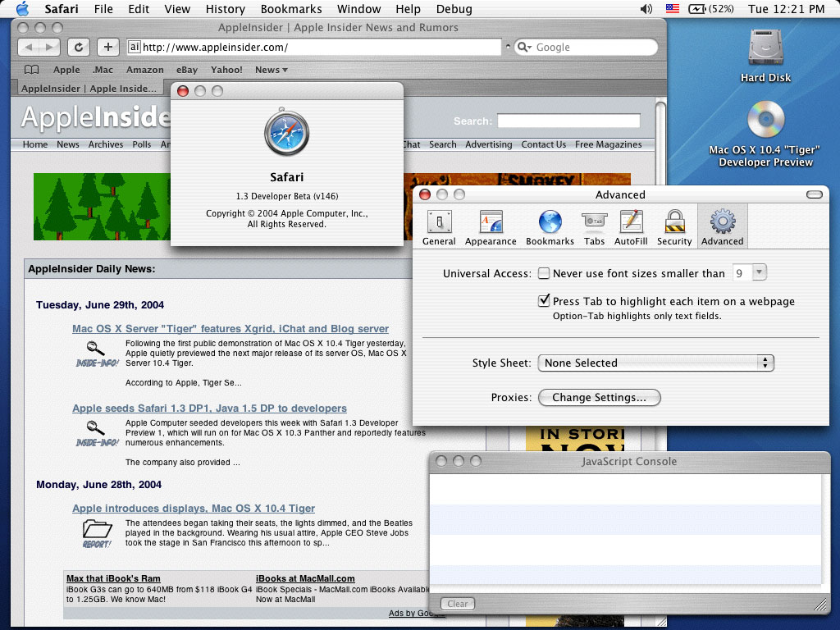Open the Bookmarks menu in menu bar
Viewport: 840px width, 630px height.
(x=291, y=9)
